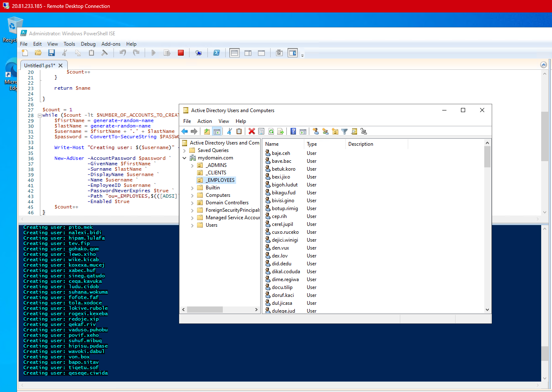Click the Up one level folder icon
The width and height of the screenshot is (552, 392).
click(207, 131)
